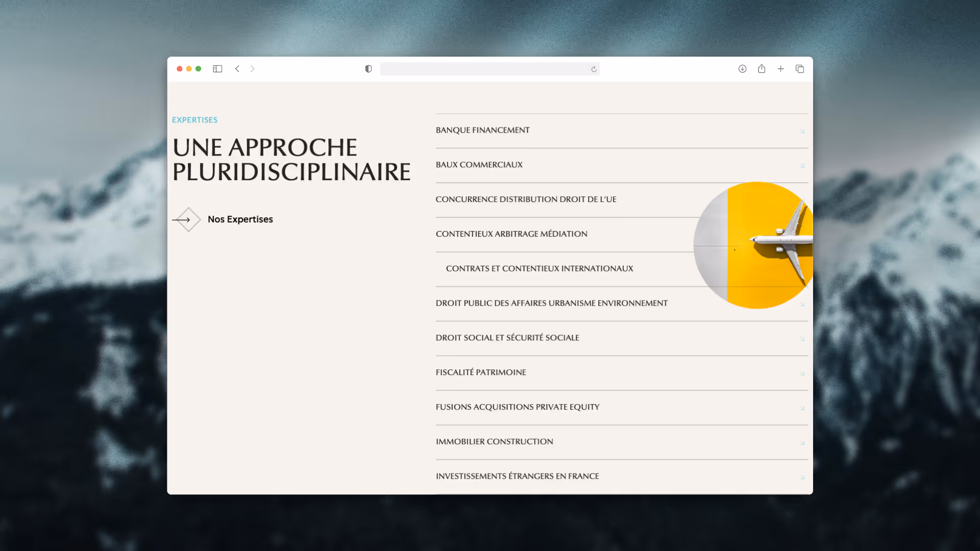Click arrow icon on IMMOBILIER CONSTRUCTION row
This screenshot has height=551, width=980.
tap(802, 443)
